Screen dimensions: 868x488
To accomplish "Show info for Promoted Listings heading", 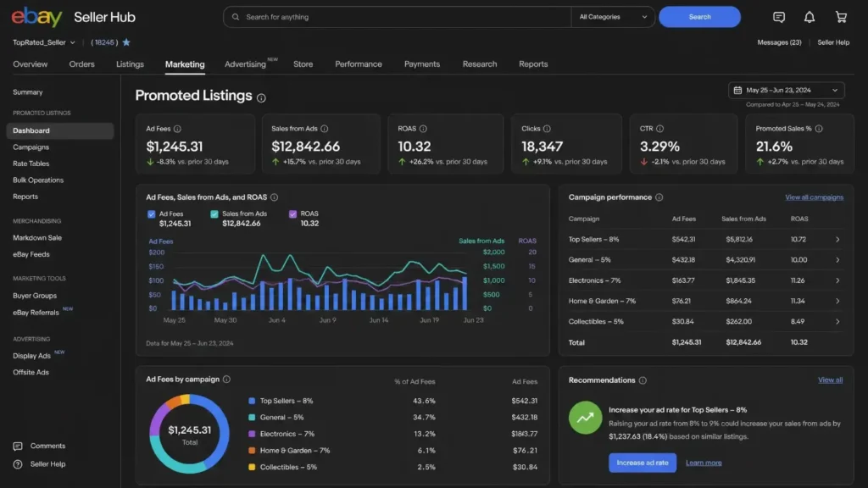I will click(261, 98).
